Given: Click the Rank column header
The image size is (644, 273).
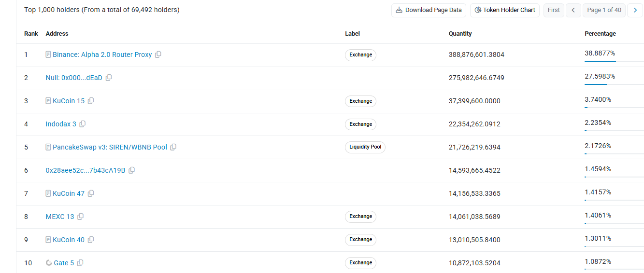Looking at the screenshot, I should [31, 34].
